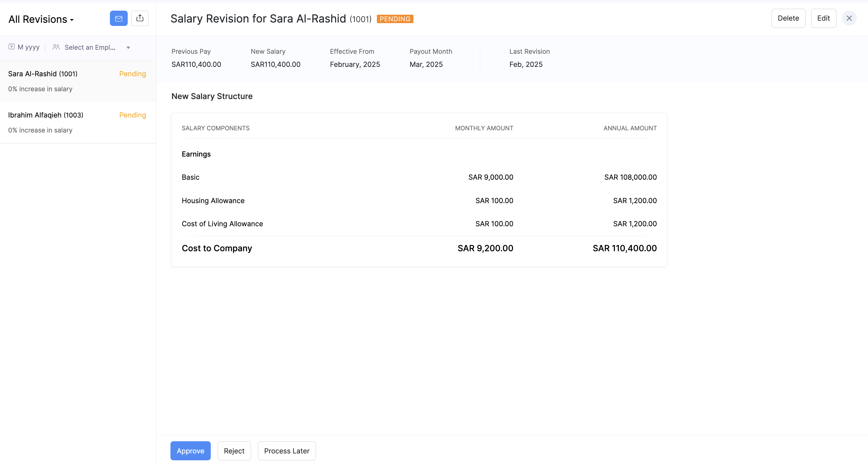Click the calendar filter icon
The height and width of the screenshot is (465, 868).
pos(12,47)
